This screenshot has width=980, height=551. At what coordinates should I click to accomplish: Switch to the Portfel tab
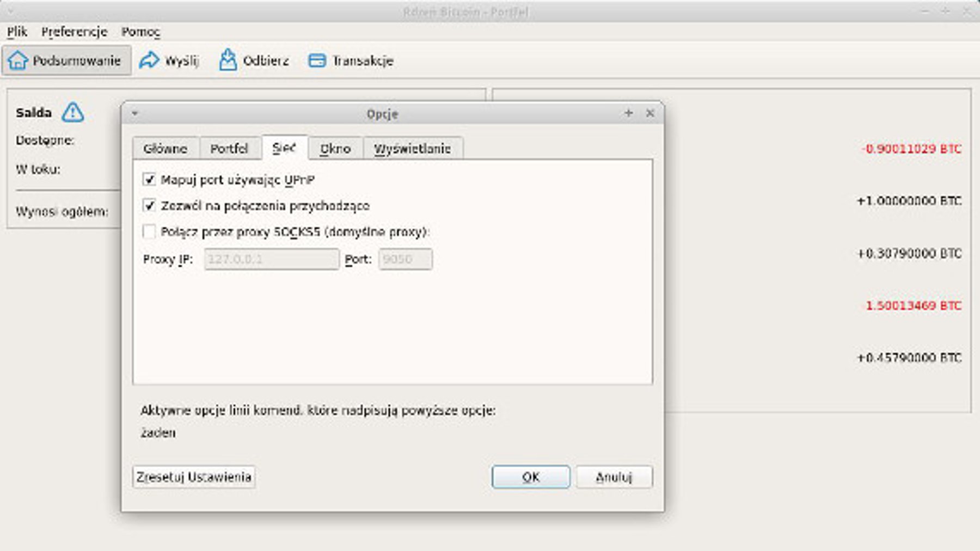pos(229,148)
